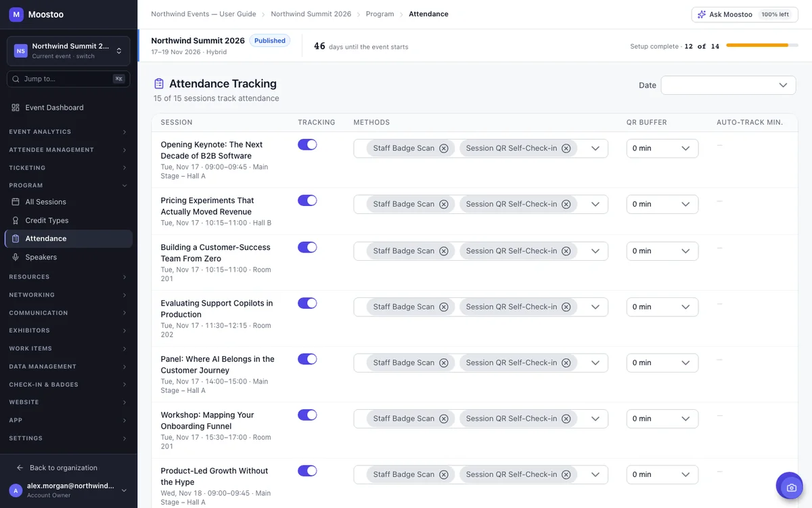Expand the account menu chevron
The height and width of the screenshot is (508, 812).
[124, 490]
